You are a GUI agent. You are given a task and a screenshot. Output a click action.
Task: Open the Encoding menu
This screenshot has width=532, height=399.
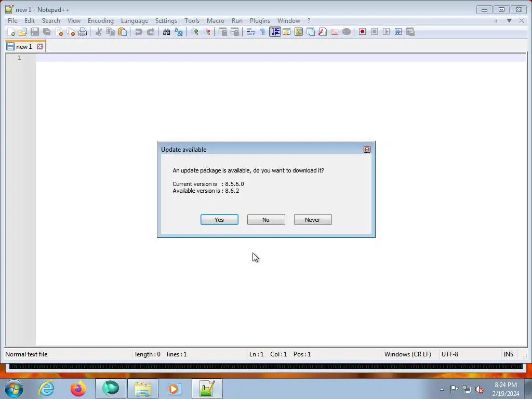[100, 21]
